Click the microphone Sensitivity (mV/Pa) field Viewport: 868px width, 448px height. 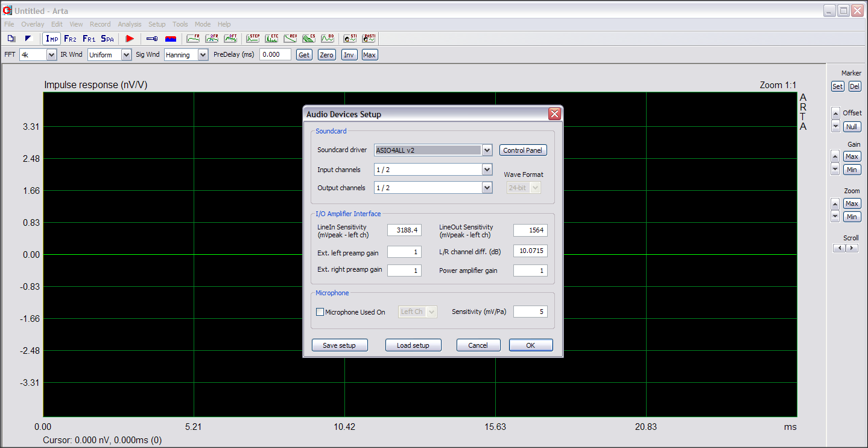(530, 312)
